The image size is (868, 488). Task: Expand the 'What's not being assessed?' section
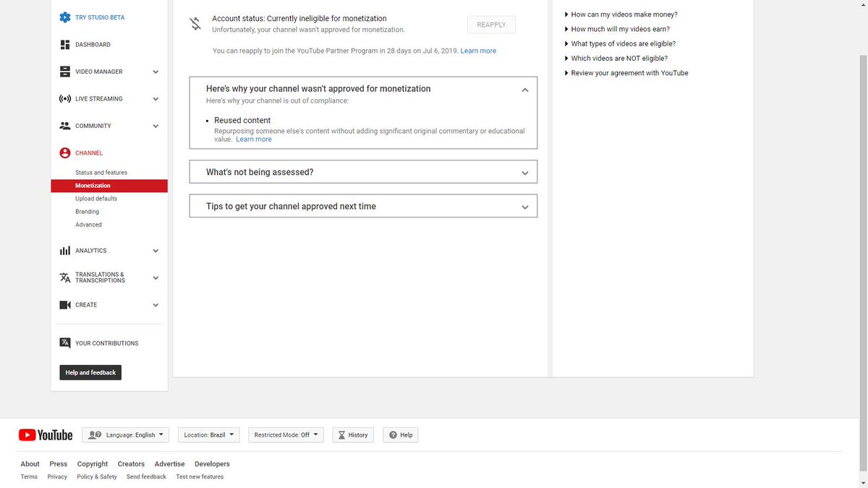pos(525,173)
